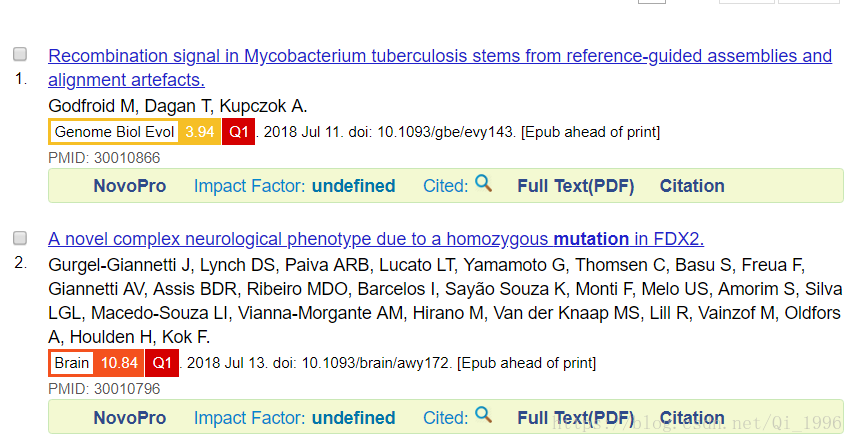Open Full Text(PDF) for the FDX2 article

(x=576, y=418)
